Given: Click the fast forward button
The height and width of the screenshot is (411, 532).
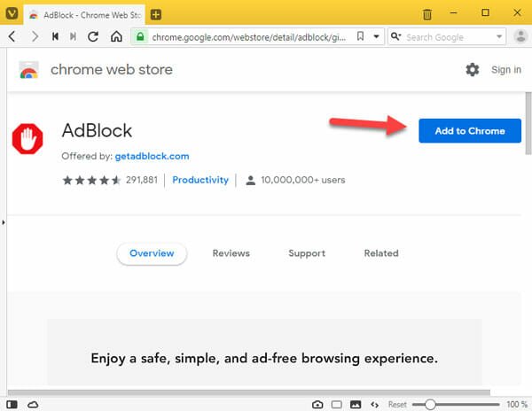Looking at the screenshot, I should click(73, 36).
